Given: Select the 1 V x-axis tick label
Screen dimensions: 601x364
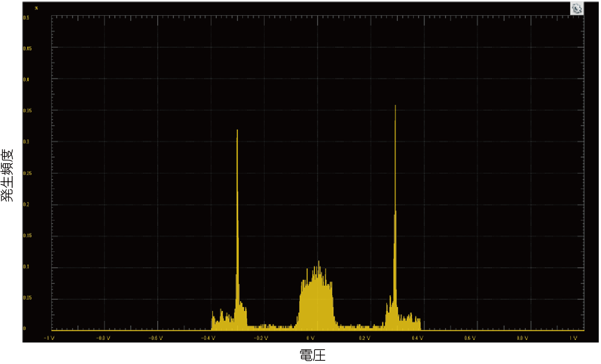Looking at the screenshot, I should [573, 337].
